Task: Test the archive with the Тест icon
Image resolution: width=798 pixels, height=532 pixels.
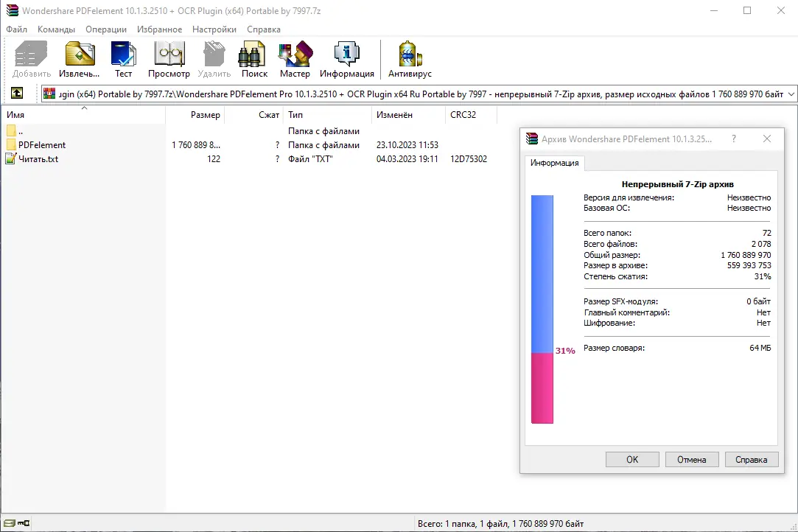Action: tap(123, 59)
